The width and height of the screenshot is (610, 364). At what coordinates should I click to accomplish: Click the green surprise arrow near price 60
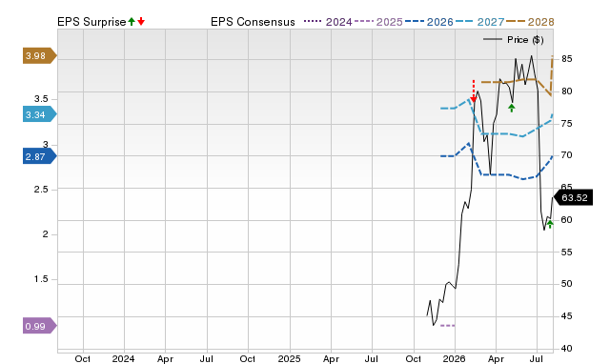tap(550, 224)
